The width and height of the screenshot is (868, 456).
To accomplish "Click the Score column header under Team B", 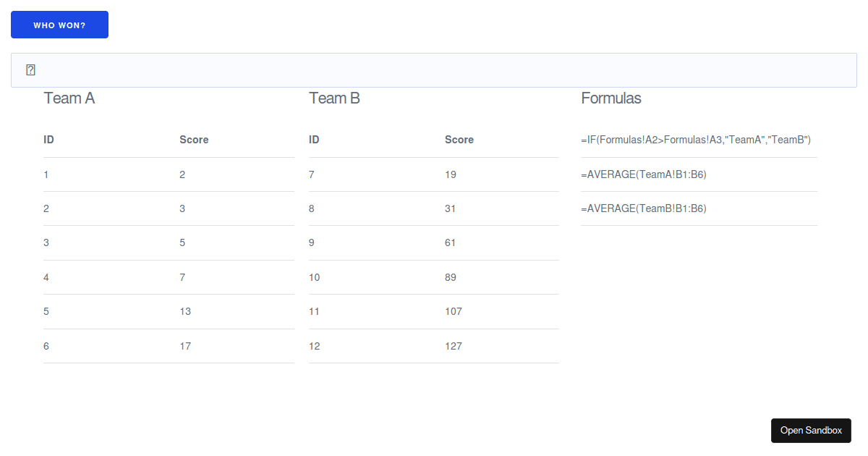I will [459, 140].
